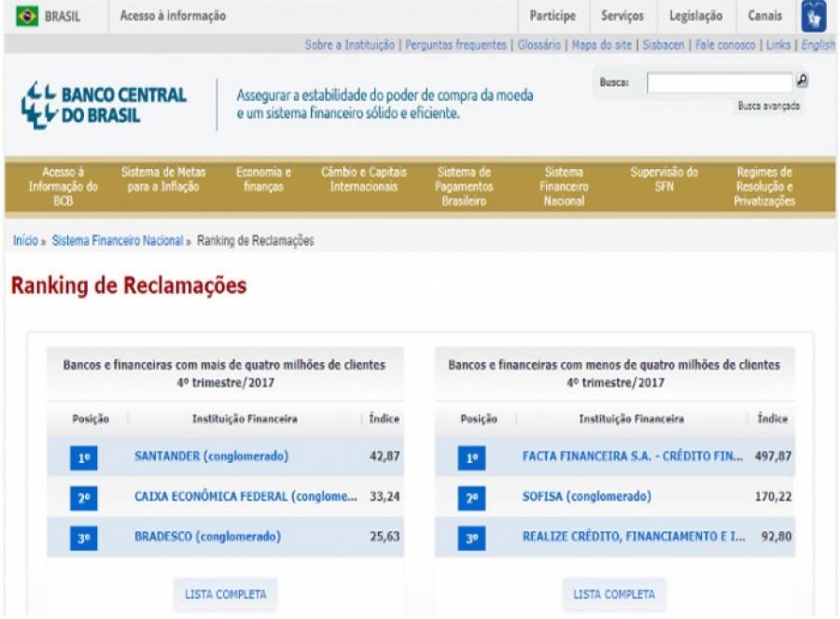The height and width of the screenshot is (619, 840).
Task: Open the Glossário link
Action: click(539, 45)
